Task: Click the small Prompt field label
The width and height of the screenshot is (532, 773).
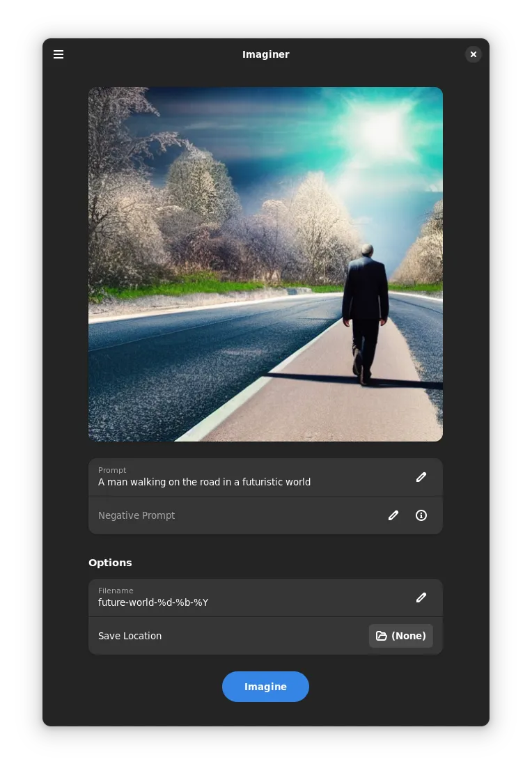Action: 112,470
